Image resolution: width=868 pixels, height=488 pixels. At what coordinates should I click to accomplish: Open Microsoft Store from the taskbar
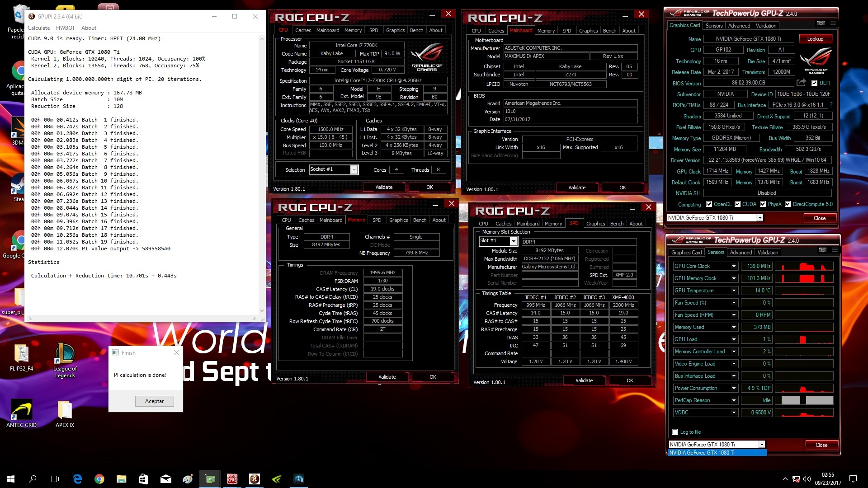click(x=144, y=479)
